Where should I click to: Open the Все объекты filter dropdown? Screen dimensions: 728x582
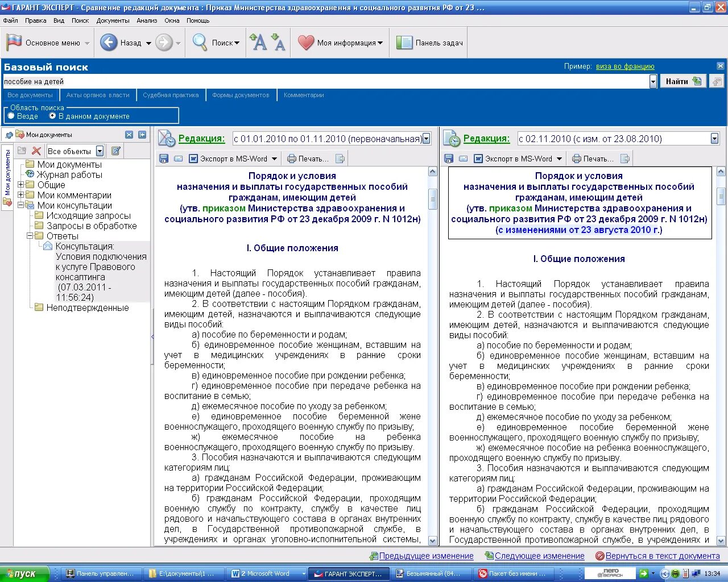pyautogui.click(x=100, y=151)
